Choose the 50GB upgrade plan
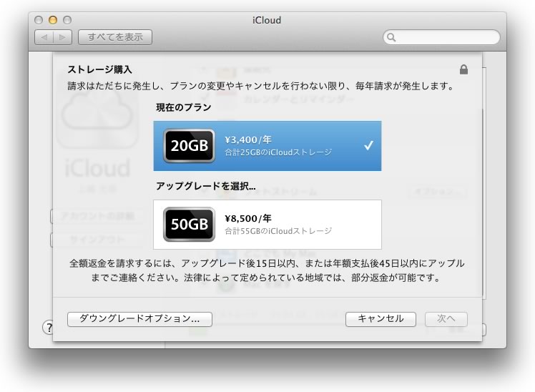535x392 pixels. click(267, 225)
